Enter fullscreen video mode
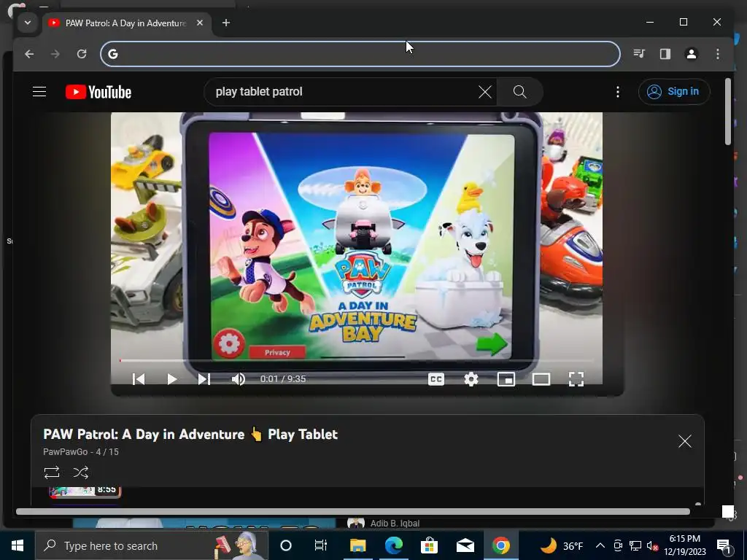The height and width of the screenshot is (560, 747). click(x=576, y=379)
